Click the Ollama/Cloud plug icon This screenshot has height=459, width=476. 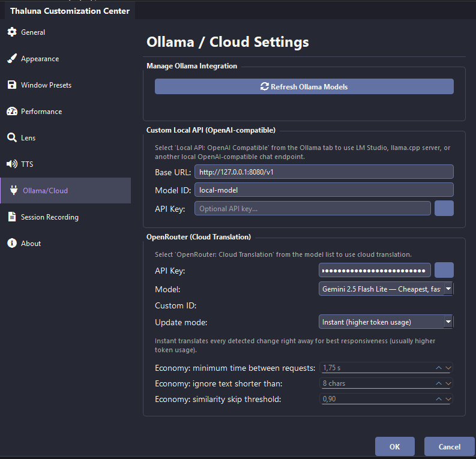(x=14, y=190)
